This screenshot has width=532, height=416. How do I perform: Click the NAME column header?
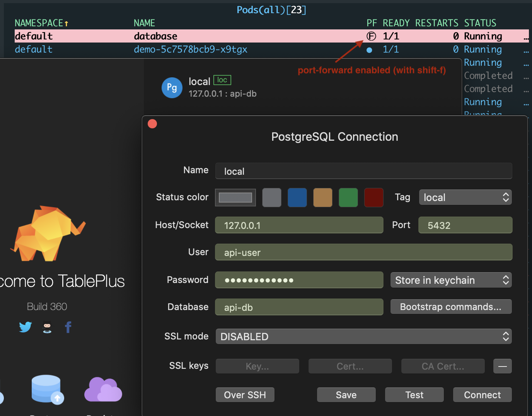click(144, 23)
